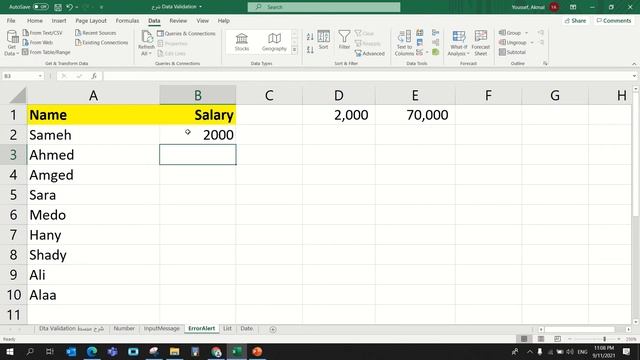Viewport: 640px width, 360px height.
Task: Expand the Data Types gallery
Action: click(294, 50)
